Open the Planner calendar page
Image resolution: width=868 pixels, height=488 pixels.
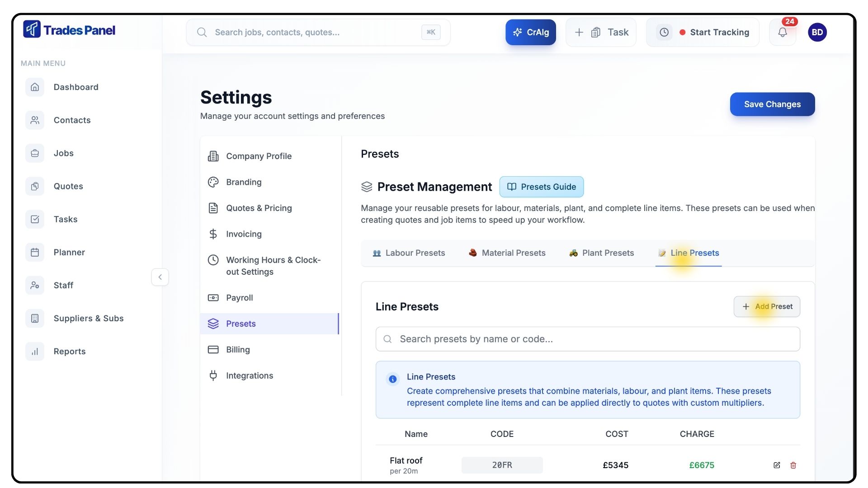coord(69,252)
